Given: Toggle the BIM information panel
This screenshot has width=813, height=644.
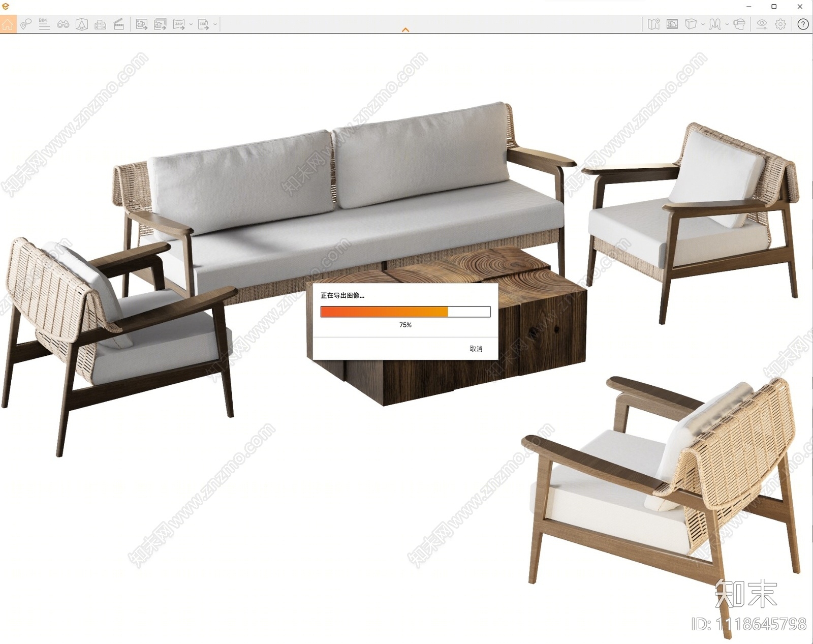Looking at the screenshot, I should (x=44, y=24).
